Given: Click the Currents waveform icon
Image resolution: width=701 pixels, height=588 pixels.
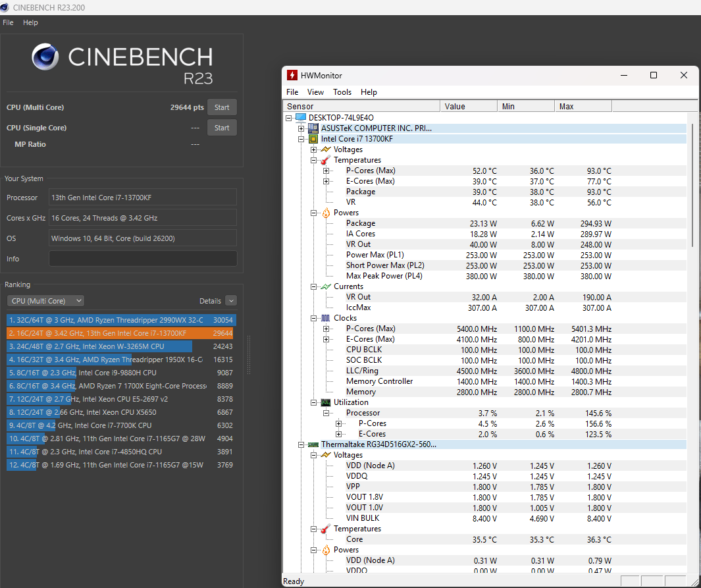Looking at the screenshot, I should (326, 286).
